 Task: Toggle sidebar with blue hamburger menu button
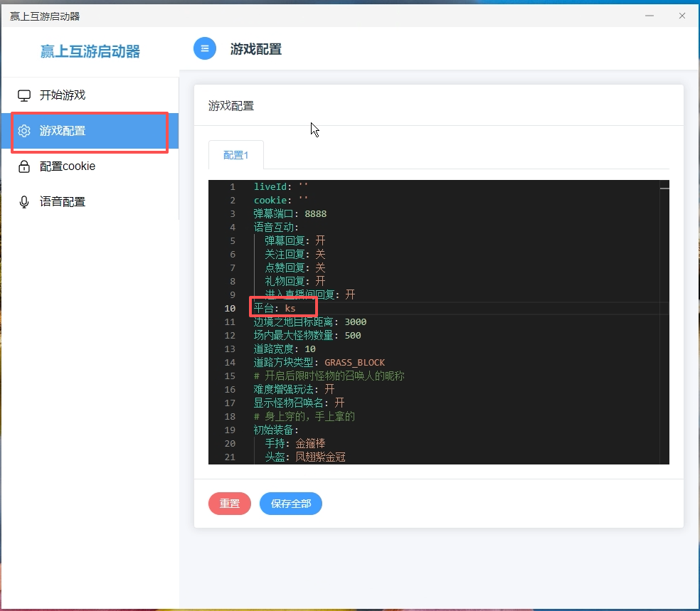205,48
